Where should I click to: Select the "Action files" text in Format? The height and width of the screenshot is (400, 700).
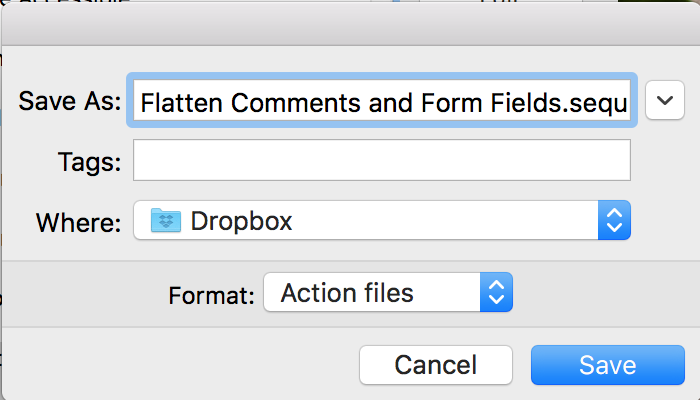point(347,293)
